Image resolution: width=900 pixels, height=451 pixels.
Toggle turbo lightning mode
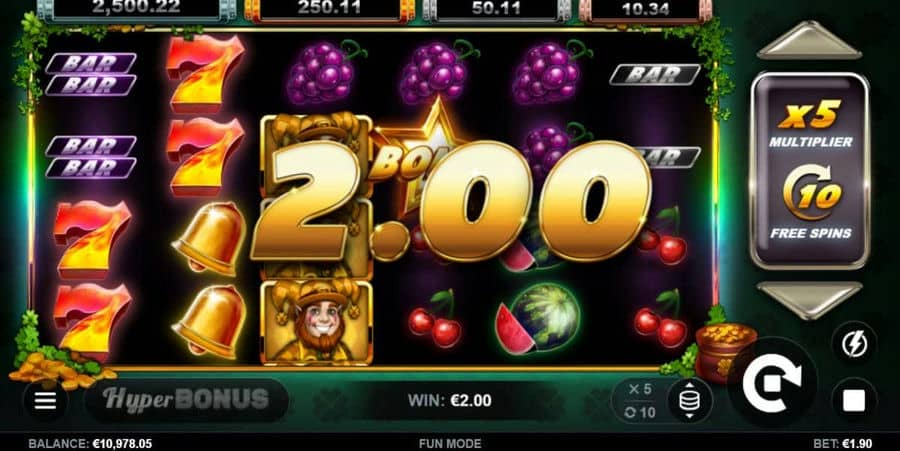(x=854, y=344)
